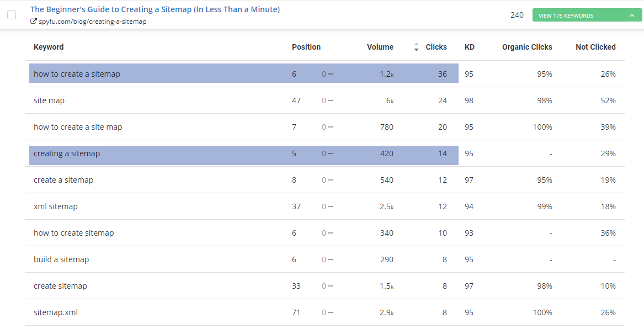Click the Organic Clicks column header
Image resolution: width=644 pixels, height=329 pixels.
pyautogui.click(x=527, y=47)
